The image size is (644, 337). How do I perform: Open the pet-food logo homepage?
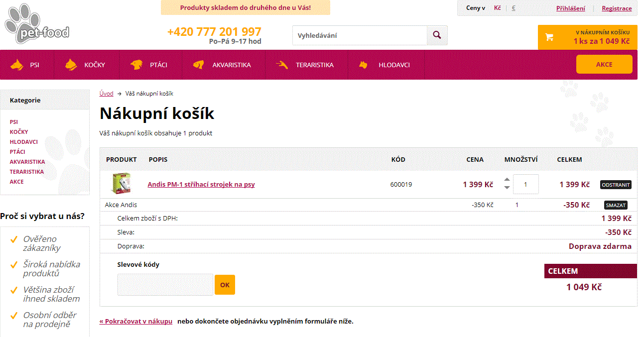37,23
